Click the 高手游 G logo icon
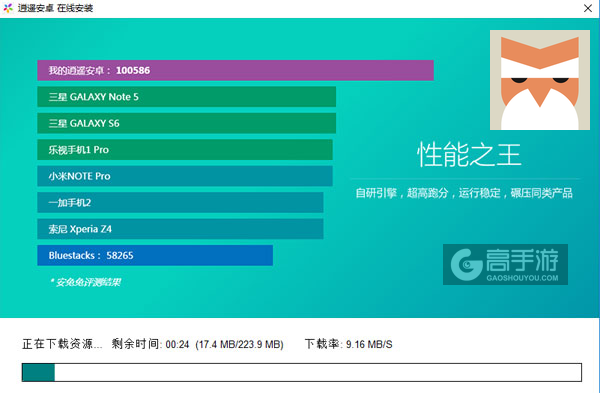 pyautogui.click(x=466, y=264)
